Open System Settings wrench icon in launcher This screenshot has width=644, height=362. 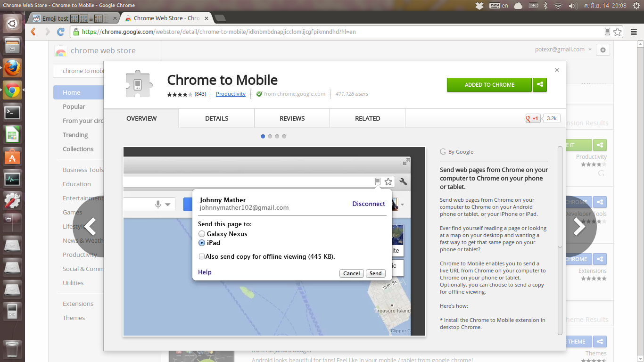point(12,200)
